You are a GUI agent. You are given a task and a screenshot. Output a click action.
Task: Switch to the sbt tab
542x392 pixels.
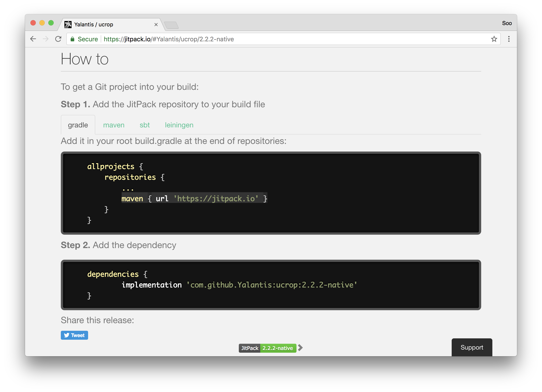145,125
